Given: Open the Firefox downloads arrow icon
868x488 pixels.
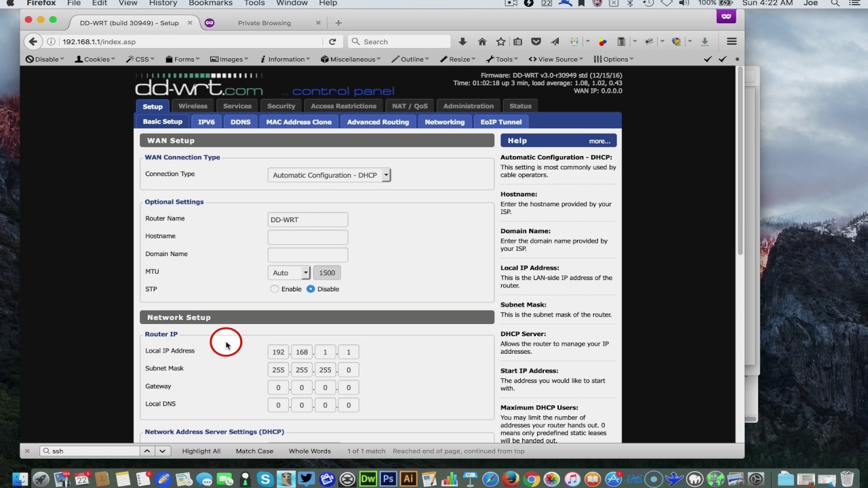Looking at the screenshot, I should coord(462,41).
